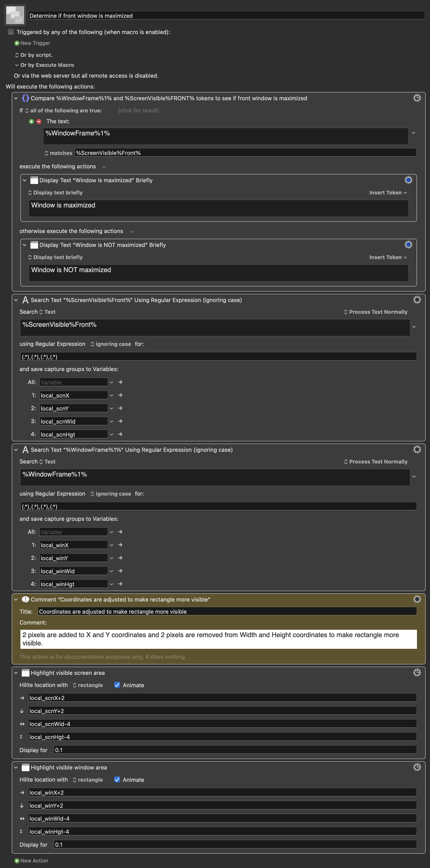Remove the condition with the red minus icon

pos(39,121)
